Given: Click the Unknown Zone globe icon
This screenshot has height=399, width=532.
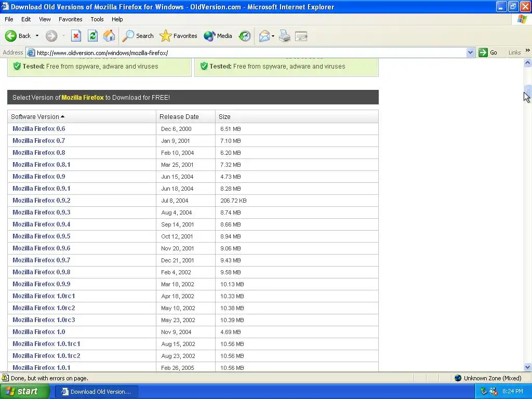Looking at the screenshot, I should tap(458, 378).
